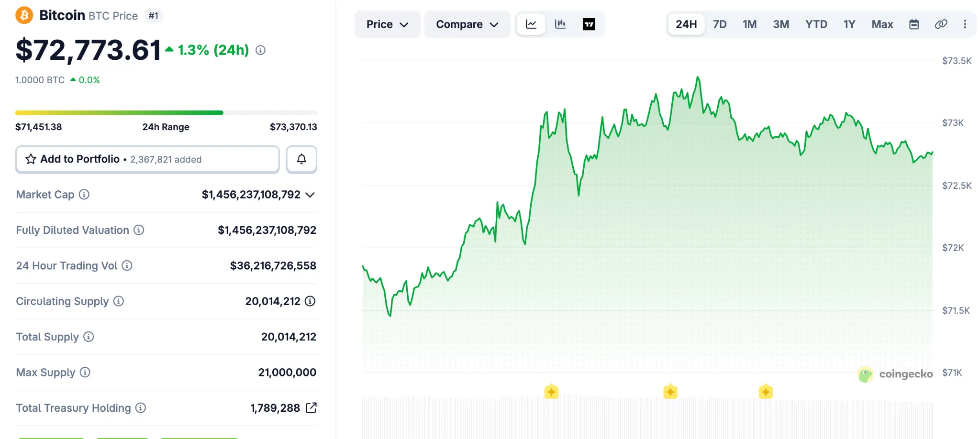Image resolution: width=980 pixels, height=439 pixels.
Task: Open the Price dropdown
Action: tap(387, 24)
